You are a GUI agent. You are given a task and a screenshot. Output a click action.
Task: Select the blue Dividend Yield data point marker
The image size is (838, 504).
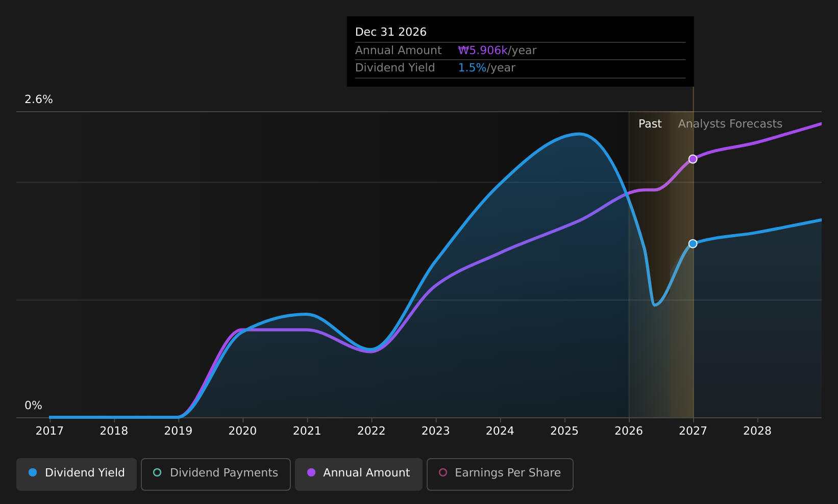[693, 244]
